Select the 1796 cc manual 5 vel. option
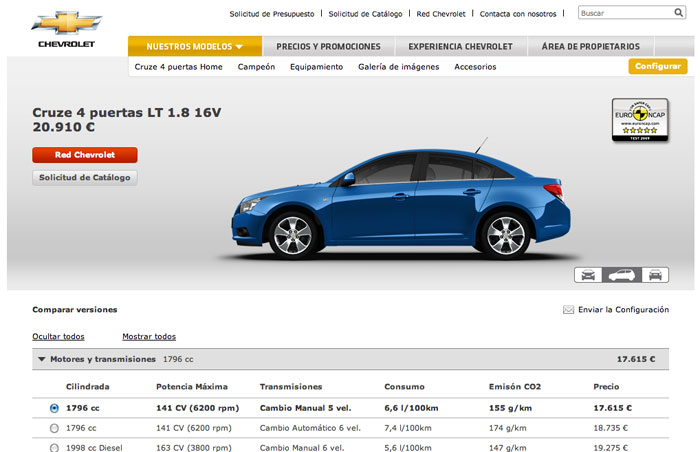Viewport: 700px width, 452px height. (x=54, y=408)
